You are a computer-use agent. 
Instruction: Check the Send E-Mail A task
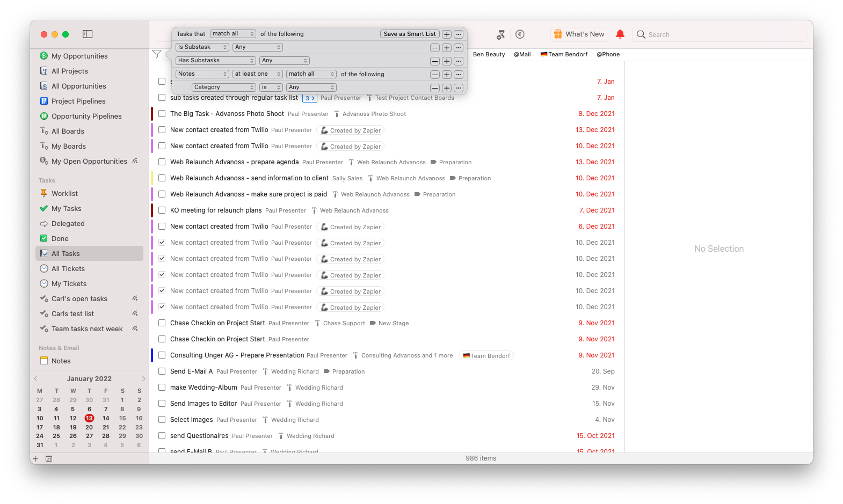pyautogui.click(x=162, y=371)
